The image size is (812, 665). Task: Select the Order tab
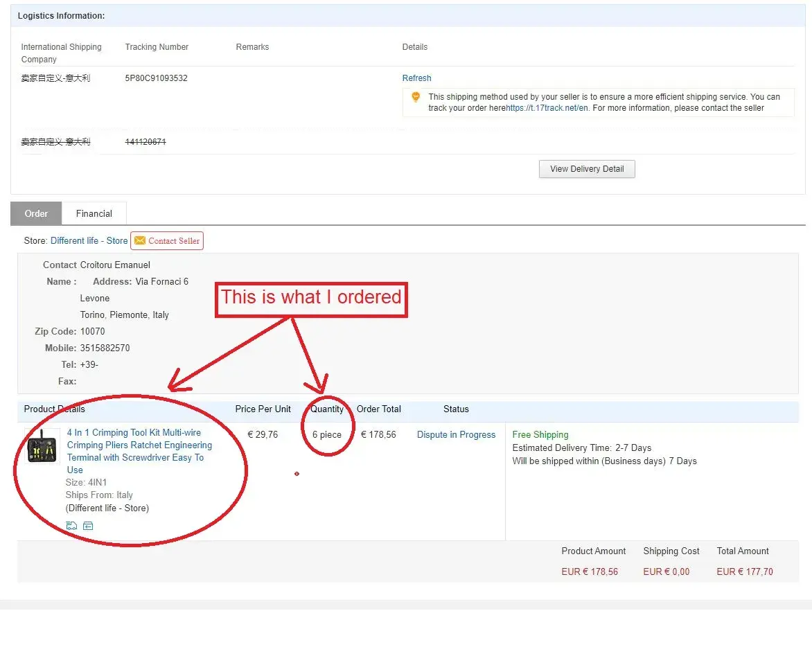[36, 213]
